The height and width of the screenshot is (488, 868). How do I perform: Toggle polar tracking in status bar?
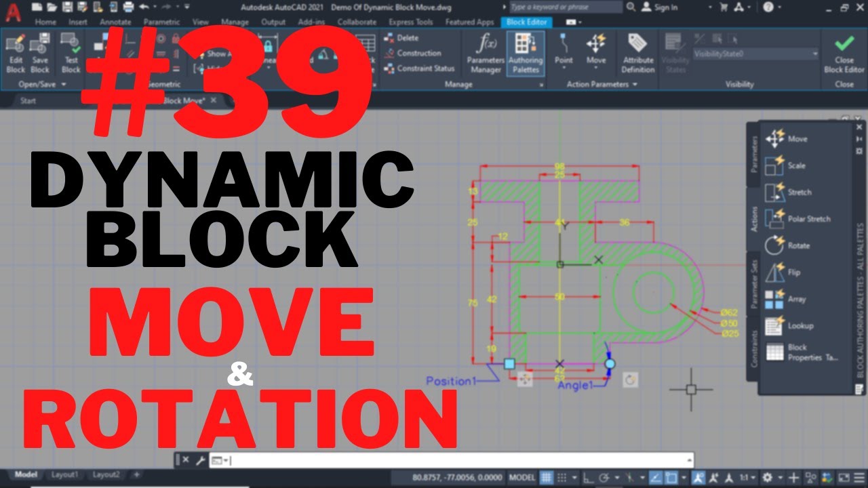click(604, 477)
